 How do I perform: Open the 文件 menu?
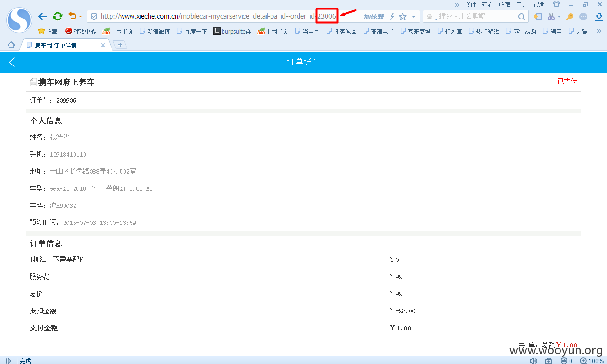click(x=470, y=4)
